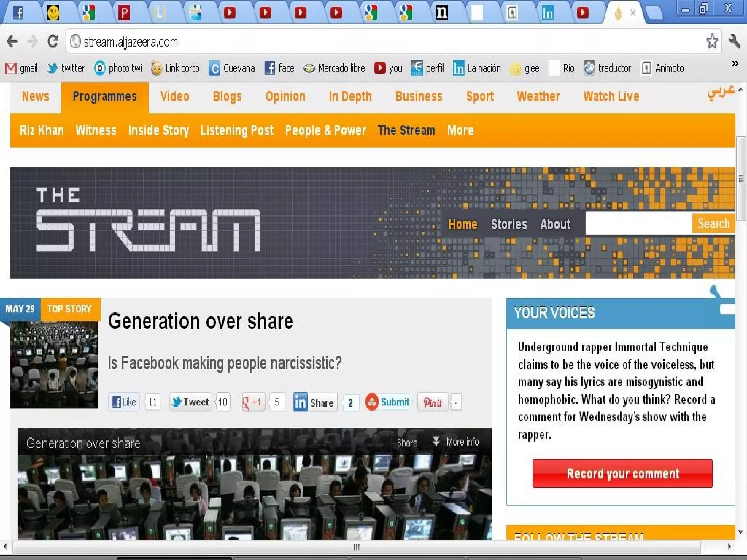Screen dimensions: 747x560
Task: Open the Chrome wrench settings menu
Action: click(735, 41)
